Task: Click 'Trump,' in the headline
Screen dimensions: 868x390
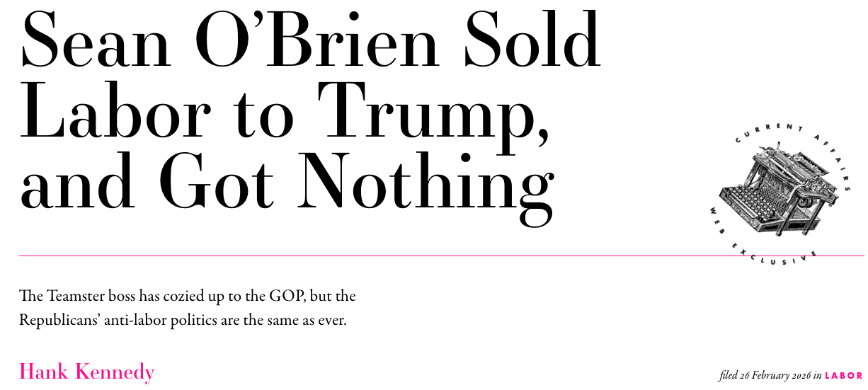Action: [432, 111]
